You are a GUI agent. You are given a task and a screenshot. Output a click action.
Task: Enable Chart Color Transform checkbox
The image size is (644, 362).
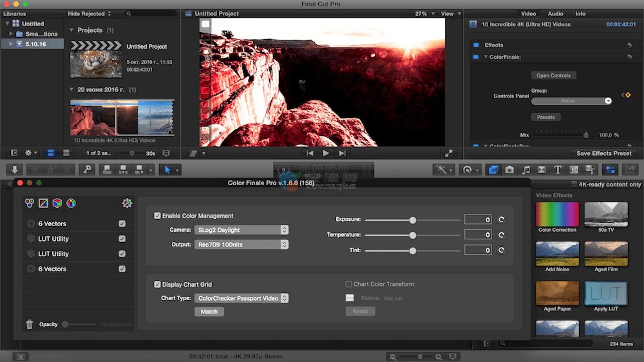coord(349,284)
